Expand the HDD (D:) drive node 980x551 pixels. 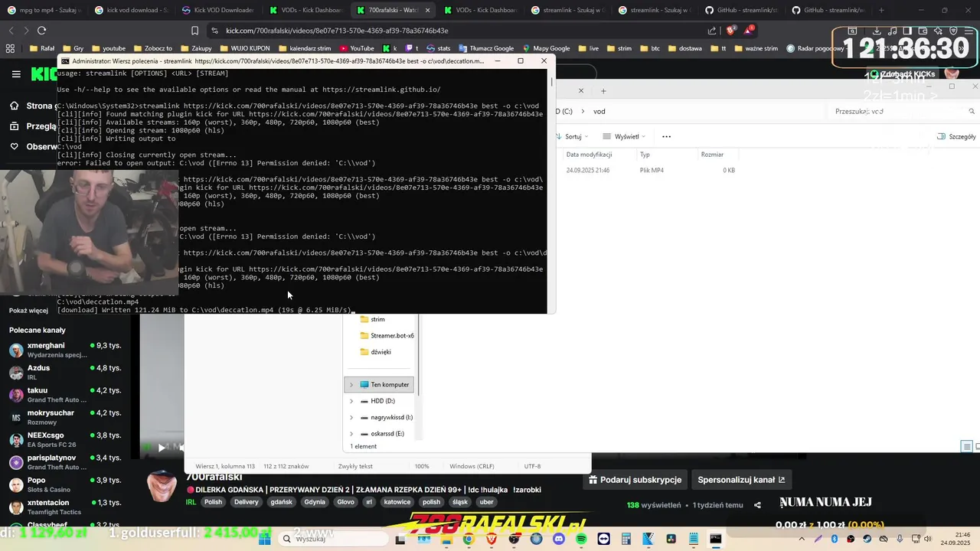351,401
